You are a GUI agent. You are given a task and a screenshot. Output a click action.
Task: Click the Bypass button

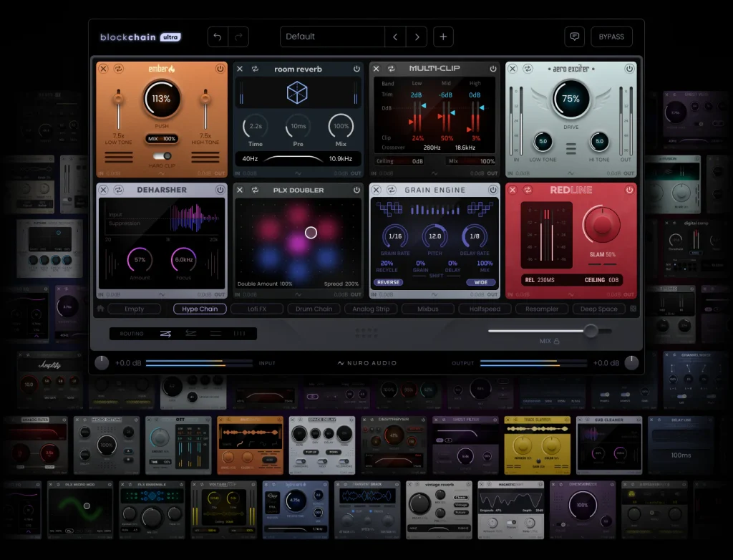coord(612,37)
